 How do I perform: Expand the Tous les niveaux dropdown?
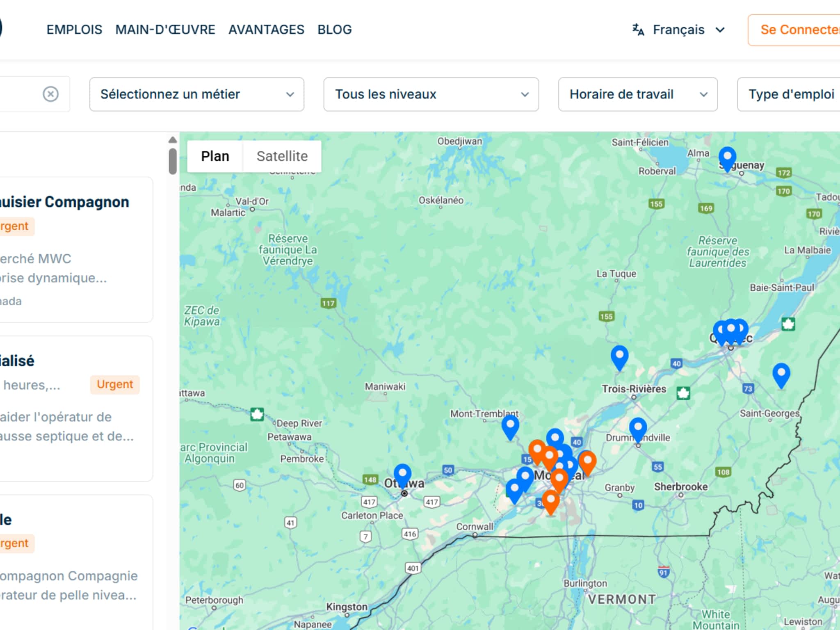(x=431, y=94)
